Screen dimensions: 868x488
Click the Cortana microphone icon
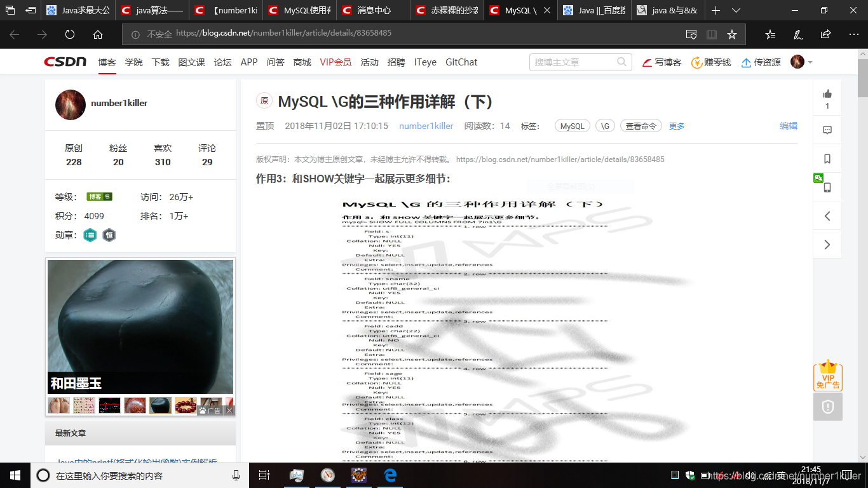tap(236, 475)
